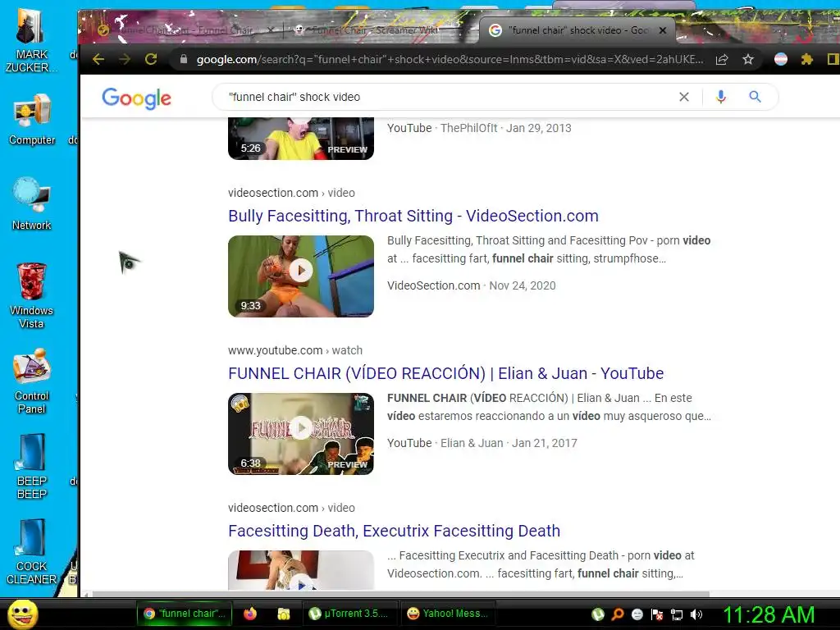This screenshot has width=840, height=630.
Task: Launch Firefox from the taskbar
Action: pos(249,614)
